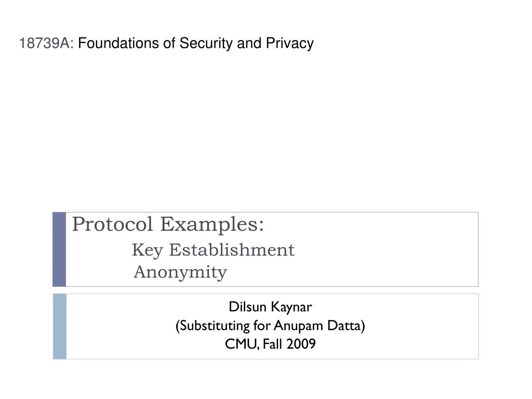
Task: Click the surname "Kaynar" in the author box
Action: (x=291, y=308)
